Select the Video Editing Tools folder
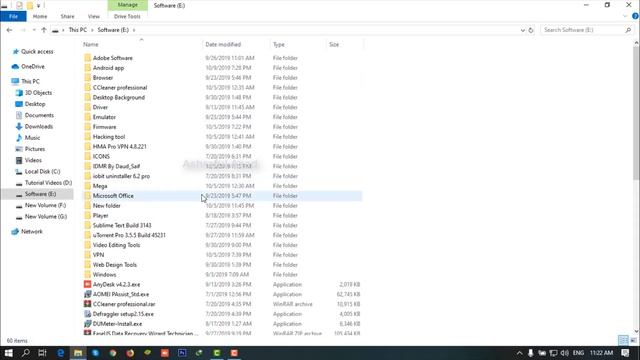Image resolution: width=640 pixels, height=360 pixels. click(116, 245)
